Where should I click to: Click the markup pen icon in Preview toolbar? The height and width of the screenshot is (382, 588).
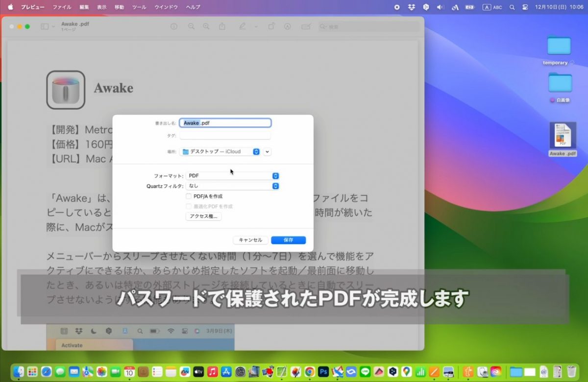tap(243, 26)
